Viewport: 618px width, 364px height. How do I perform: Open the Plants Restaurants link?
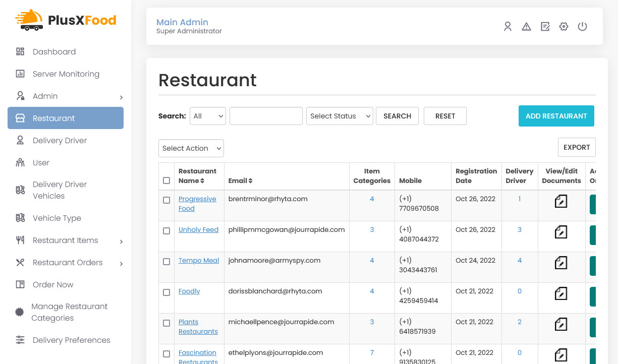tap(198, 327)
